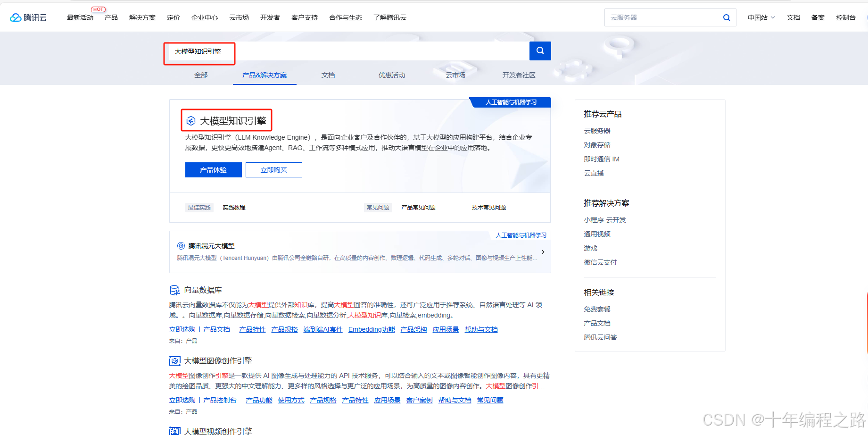Open the 文档 link in header
Image resolution: width=868 pixels, height=435 pixels.
pyautogui.click(x=794, y=17)
